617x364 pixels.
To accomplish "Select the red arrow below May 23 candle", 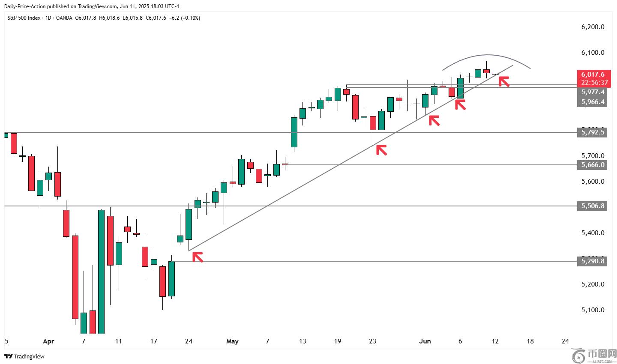I will pyautogui.click(x=381, y=149).
